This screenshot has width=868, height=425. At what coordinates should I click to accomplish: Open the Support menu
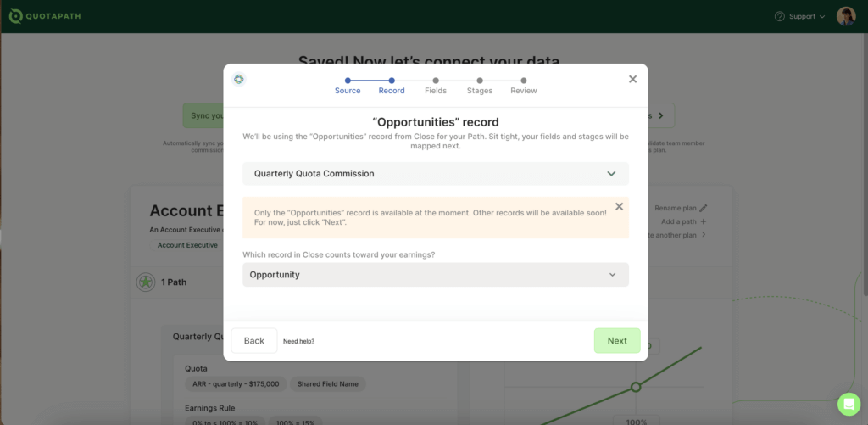tap(800, 17)
